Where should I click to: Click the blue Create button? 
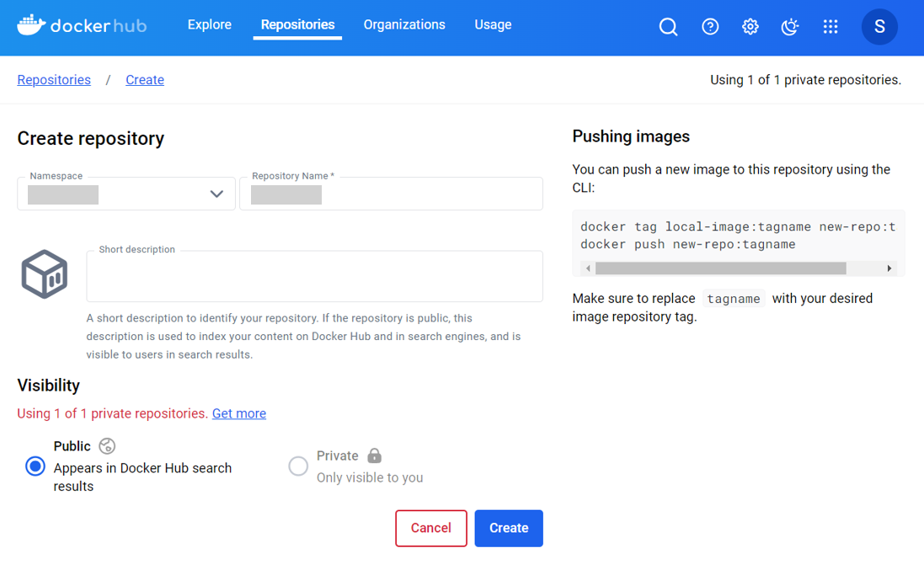click(509, 528)
